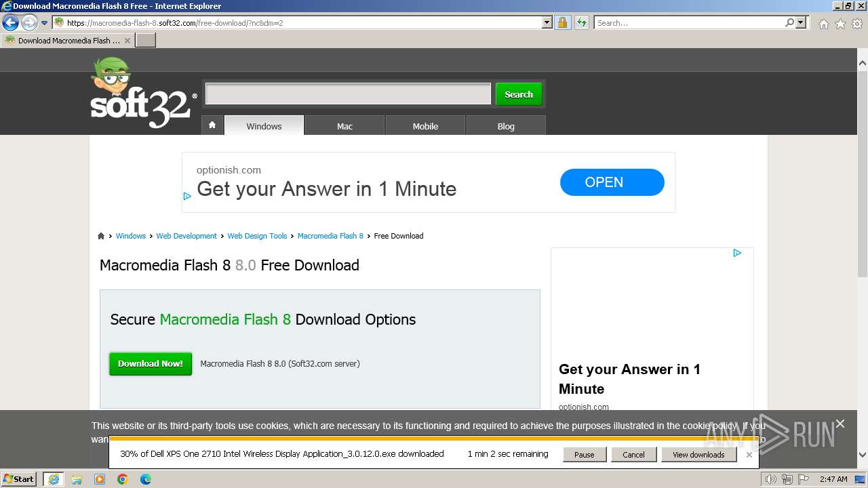Click the Show desktop button
This screenshot has height=488, width=868.
[861, 479]
